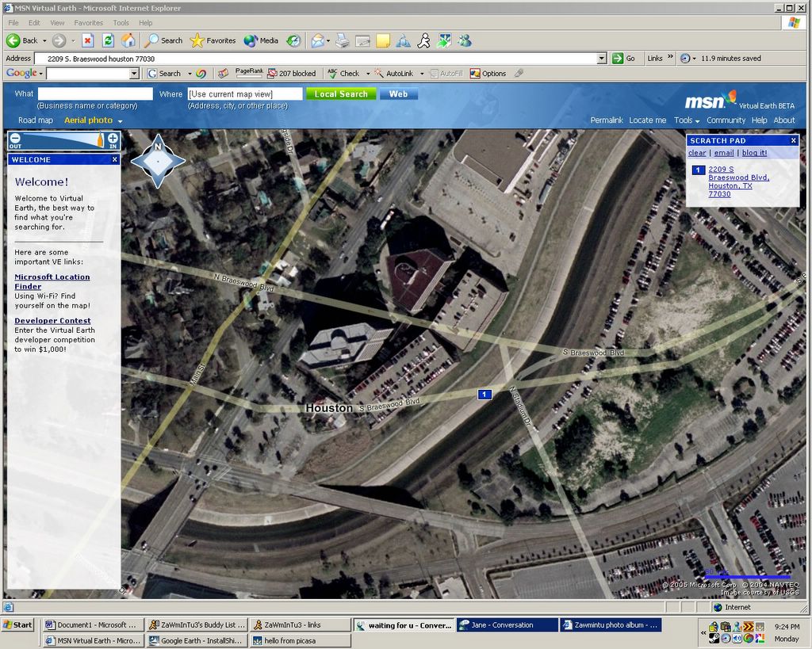Switch to Jane Conversation taskbar window
The height and width of the screenshot is (649, 812).
(507, 625)
